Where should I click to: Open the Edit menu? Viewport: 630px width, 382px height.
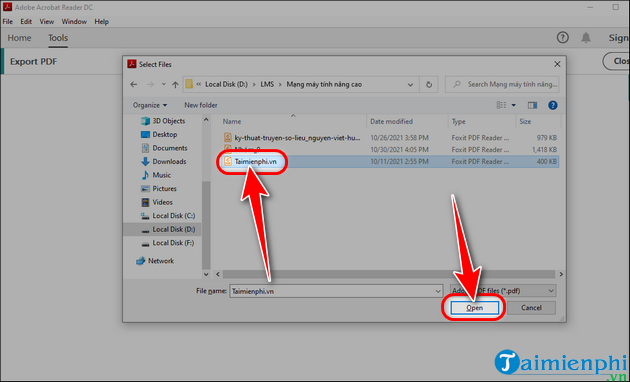point(26,22)
